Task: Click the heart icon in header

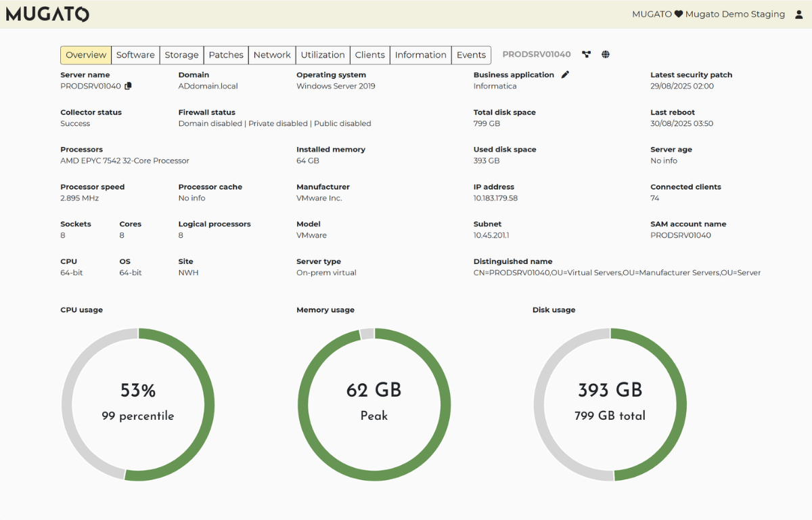Action: tap(679, 14)
